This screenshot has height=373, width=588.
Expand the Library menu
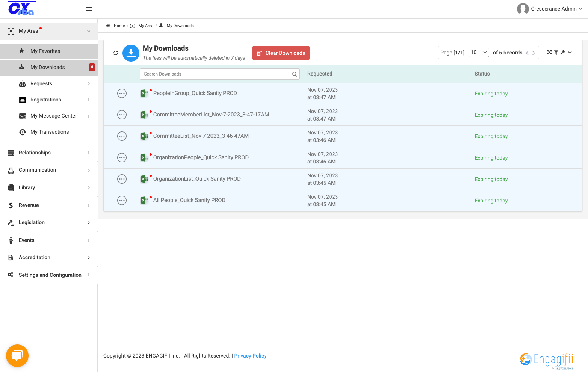49,187
